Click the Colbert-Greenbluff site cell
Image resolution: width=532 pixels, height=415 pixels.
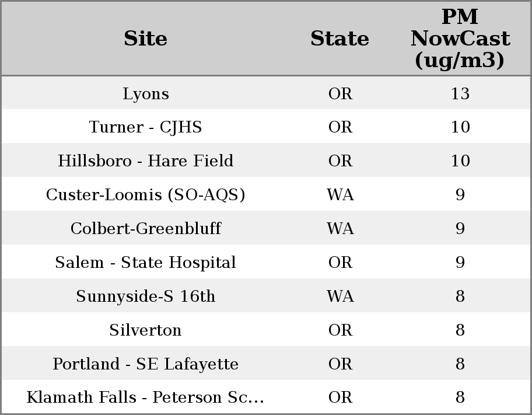[x=146, y=229]
